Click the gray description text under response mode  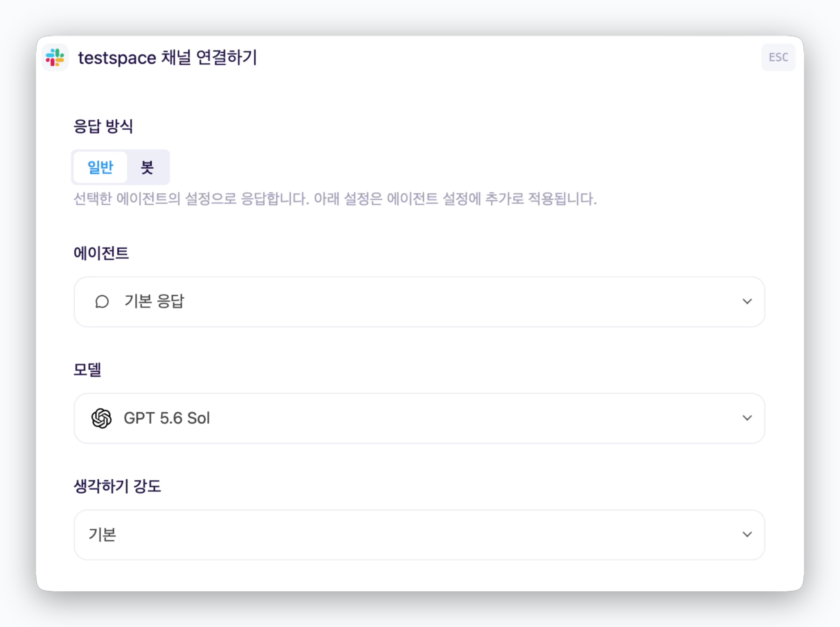click(335, 199)
